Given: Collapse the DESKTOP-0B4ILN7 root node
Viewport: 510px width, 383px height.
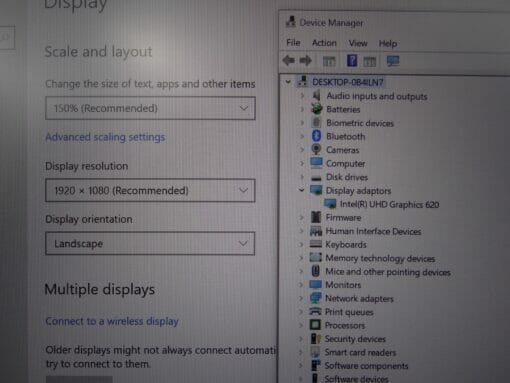Looking at the screenshot, I should [288, 82].
